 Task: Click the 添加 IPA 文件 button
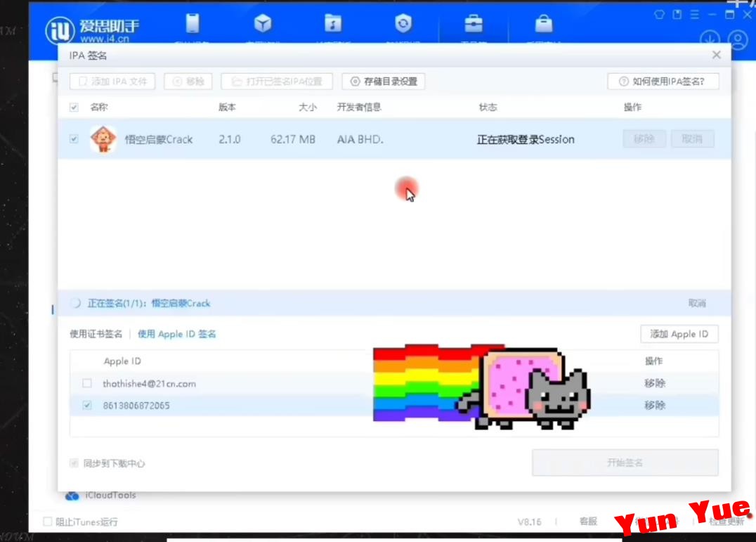(x=112, y=82)
